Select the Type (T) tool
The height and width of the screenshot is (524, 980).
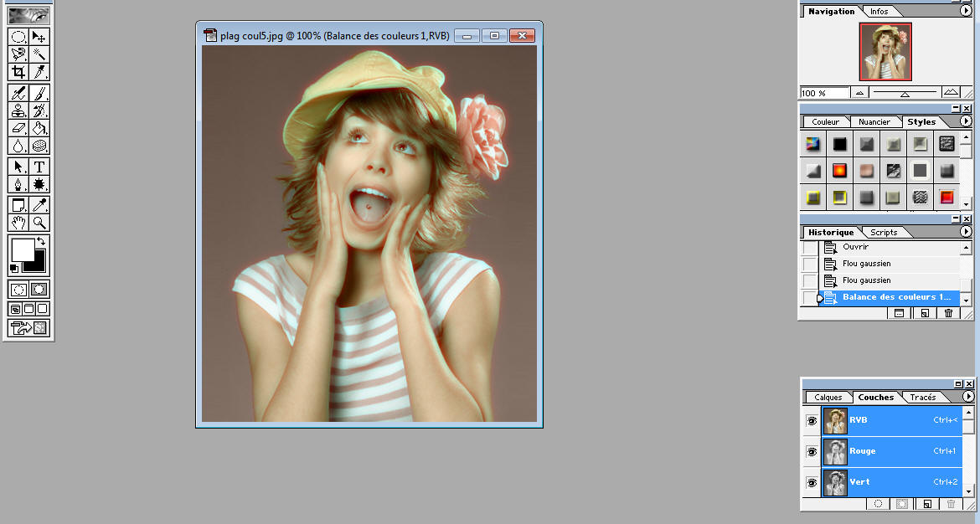click(39, 167)
